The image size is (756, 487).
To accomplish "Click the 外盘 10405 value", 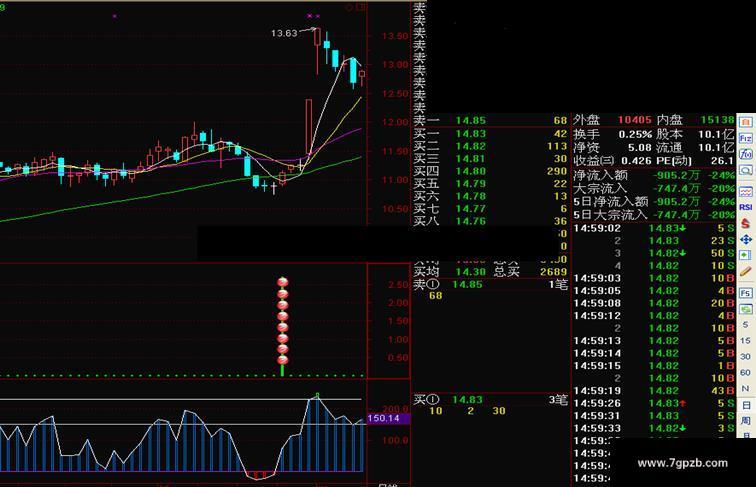I will [x=634, y=120].
